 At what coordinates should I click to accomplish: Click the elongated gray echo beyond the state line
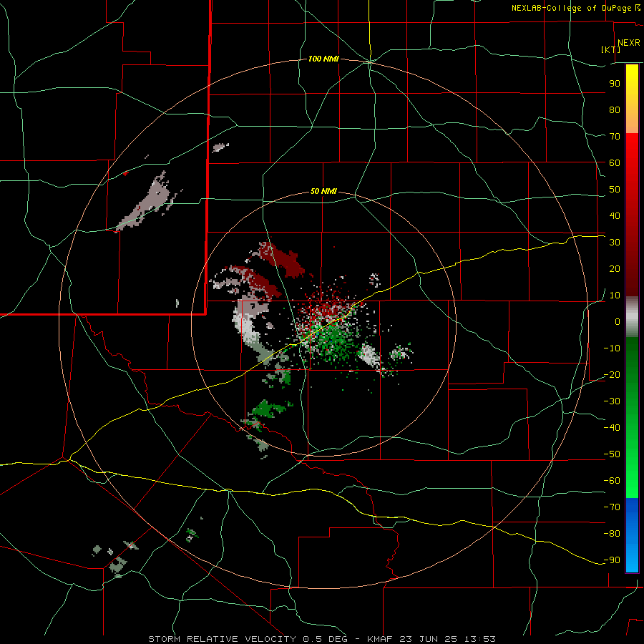click(x=148, y=203)
